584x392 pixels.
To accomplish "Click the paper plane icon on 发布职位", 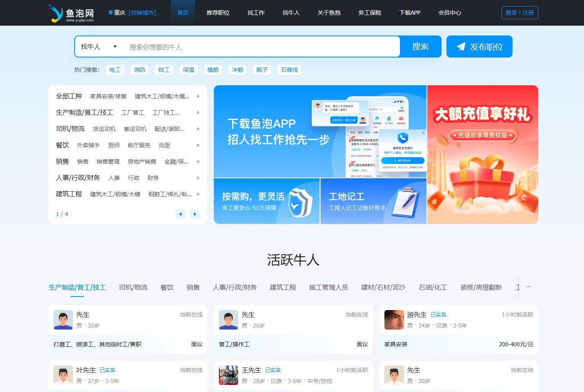I will point(461,47).
